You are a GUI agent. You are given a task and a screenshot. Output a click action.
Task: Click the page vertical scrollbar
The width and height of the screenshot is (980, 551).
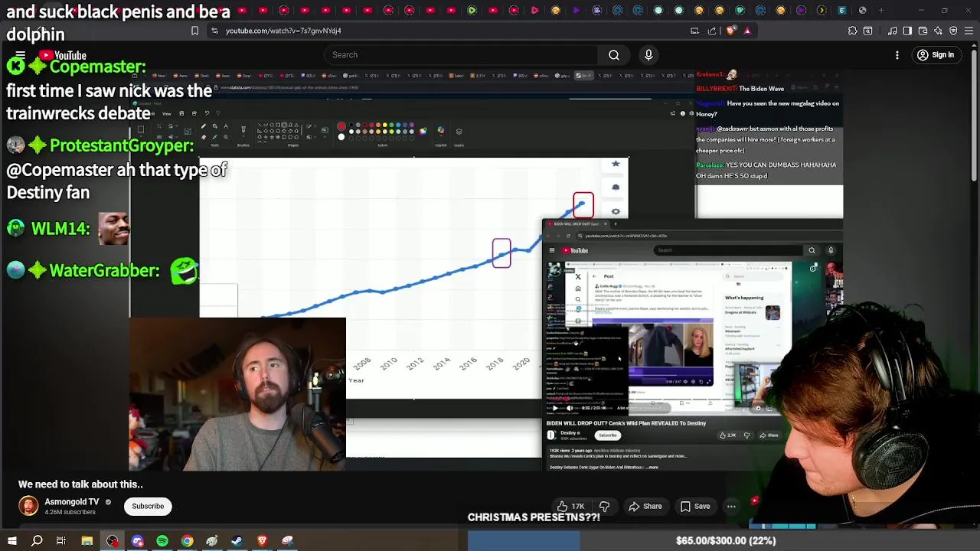pyautogui.click(x=975, y=115)
